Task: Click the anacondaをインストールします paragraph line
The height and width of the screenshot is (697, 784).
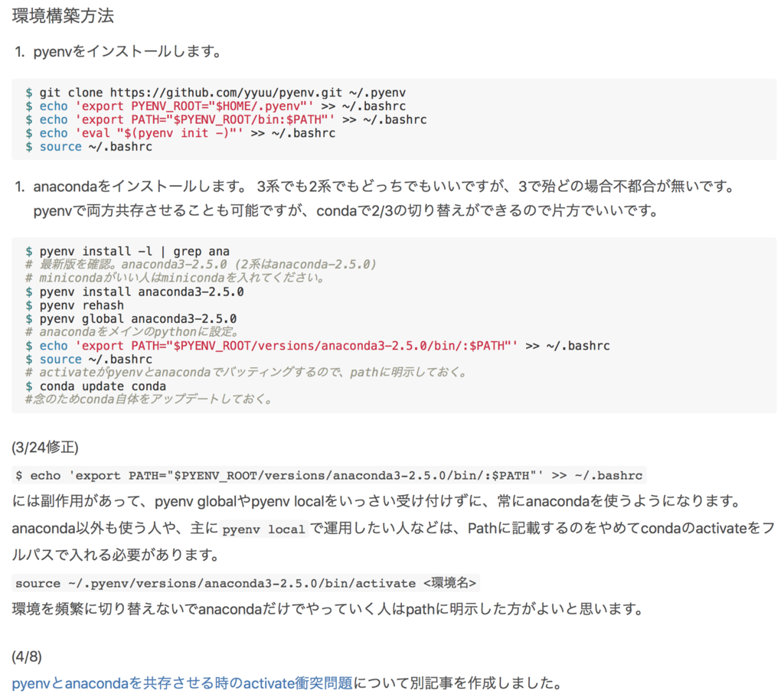Action: tap(387, 187)
